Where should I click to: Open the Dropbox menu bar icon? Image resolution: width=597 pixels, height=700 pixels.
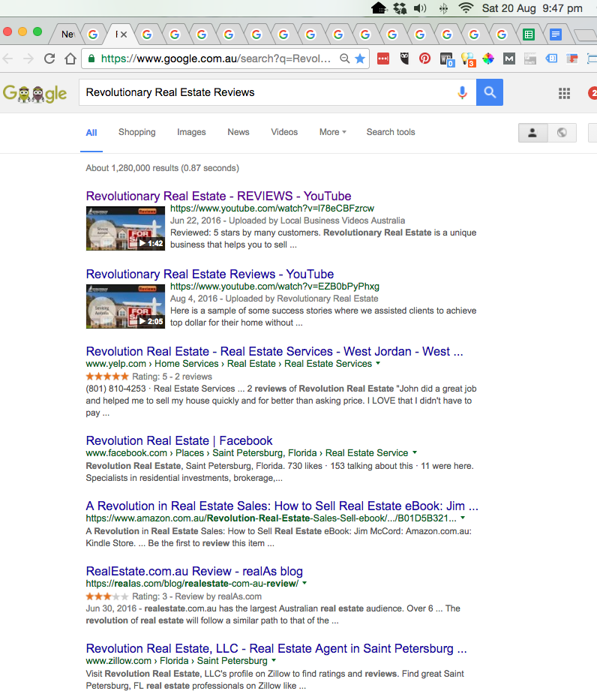[x=400, y=8]
